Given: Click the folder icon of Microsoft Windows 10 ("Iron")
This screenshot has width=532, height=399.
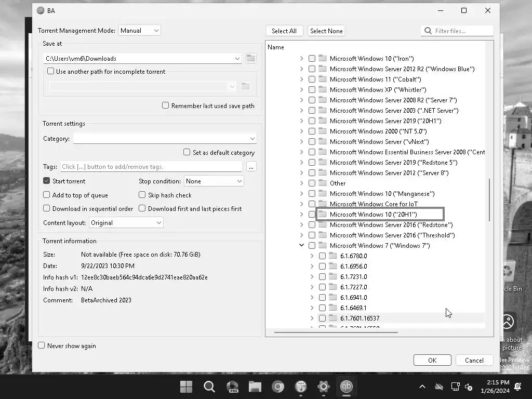Looking at the screenshot, I should pyautogui.click(x=322, y=58).
